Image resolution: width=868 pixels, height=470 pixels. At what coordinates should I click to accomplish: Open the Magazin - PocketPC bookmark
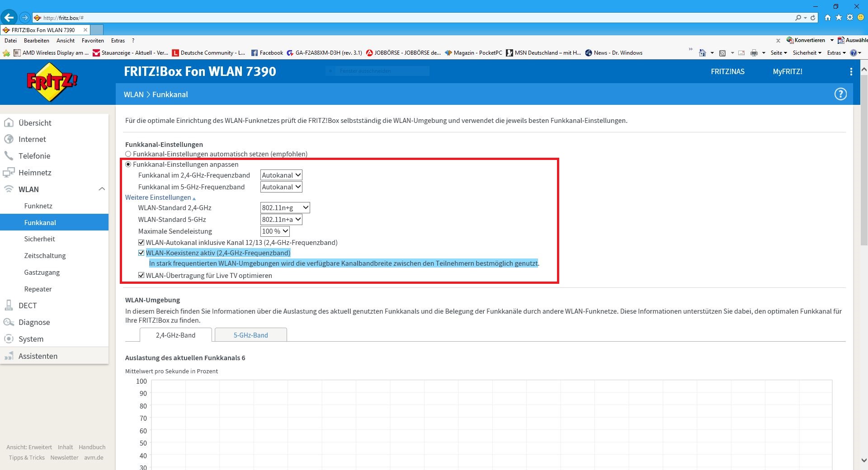(x=473, y=53)
